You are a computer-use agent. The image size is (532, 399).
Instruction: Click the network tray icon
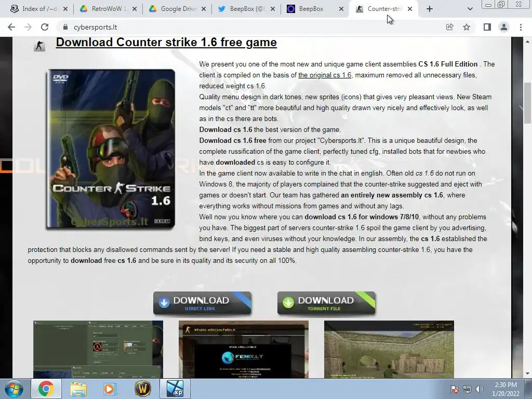pyautogui.click(x=467, y=389)
